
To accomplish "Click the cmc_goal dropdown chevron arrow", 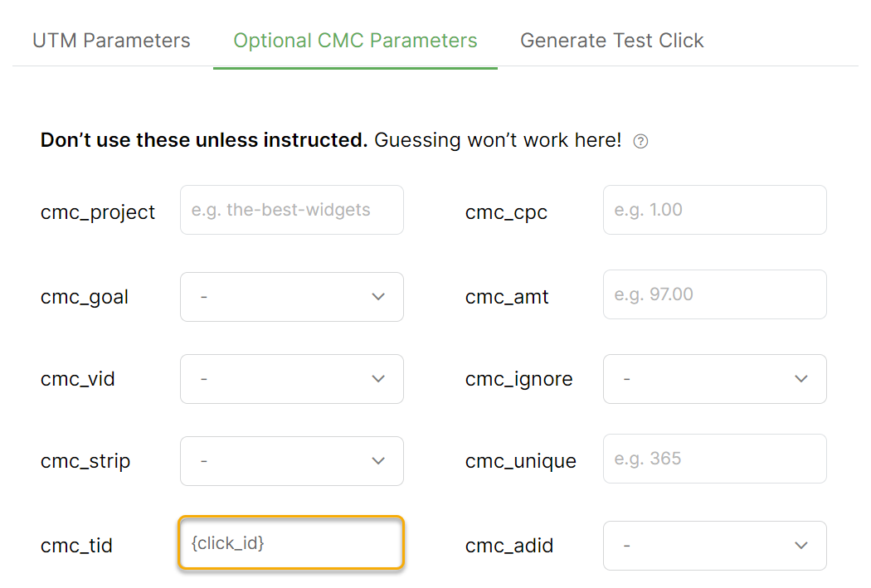I will click(378, 297).
